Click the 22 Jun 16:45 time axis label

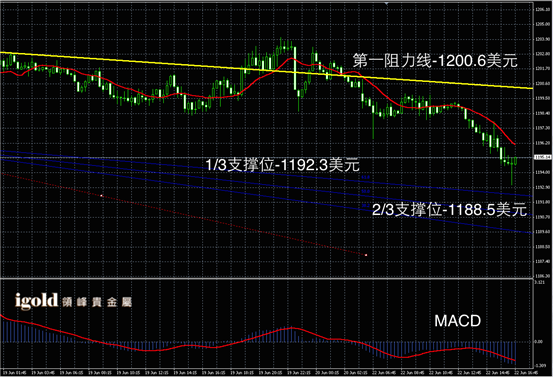525,372
